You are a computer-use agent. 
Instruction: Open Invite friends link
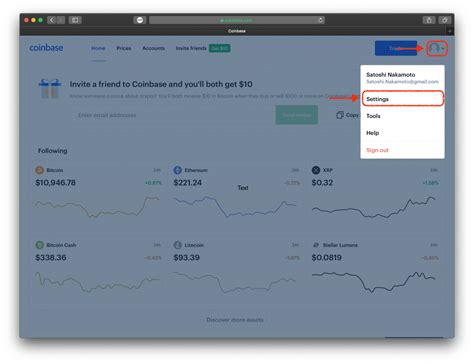[x=191, y=48]
